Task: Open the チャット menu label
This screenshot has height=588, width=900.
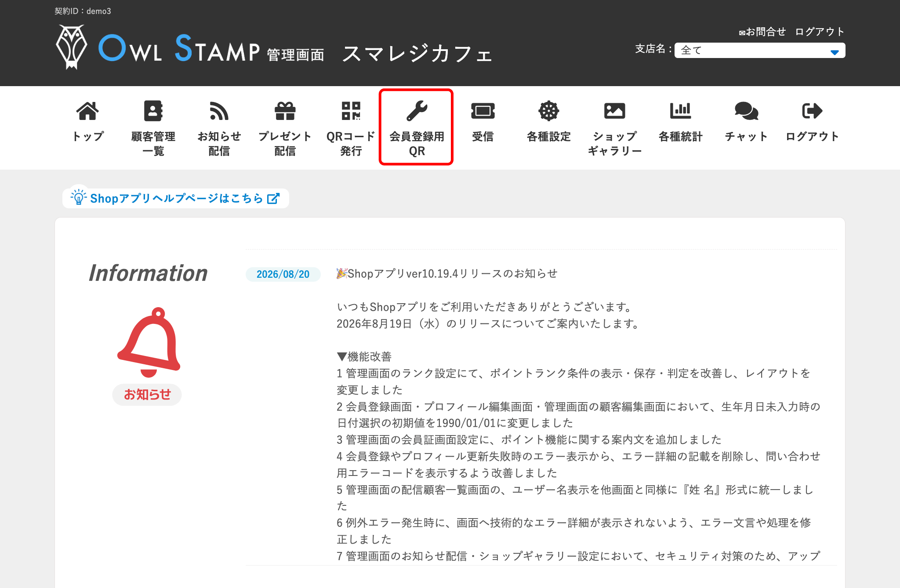Action: (746, 136)
